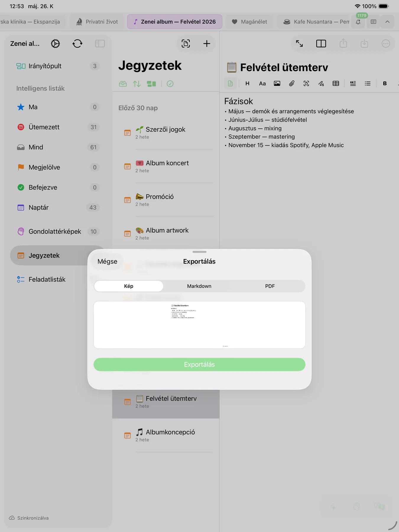Open sort order arrows under Jegyzetek
The width and height of the screenshot is (399, 532).
[137, 84]
